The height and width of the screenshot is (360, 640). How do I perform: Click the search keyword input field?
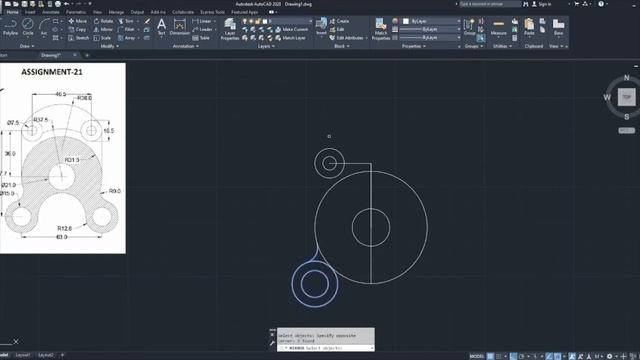point(490,4)
